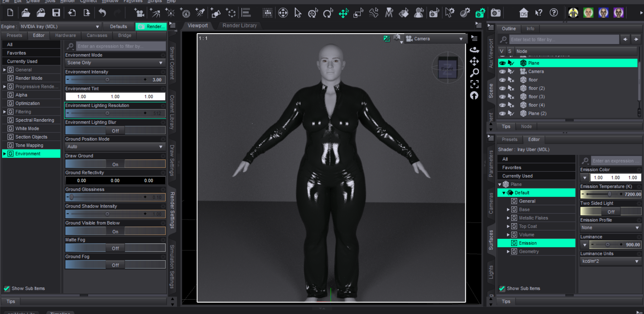Viewport: 644px width, 314px height.
Task: Click the Undo arrow icon
Action: tap(102, 13)
